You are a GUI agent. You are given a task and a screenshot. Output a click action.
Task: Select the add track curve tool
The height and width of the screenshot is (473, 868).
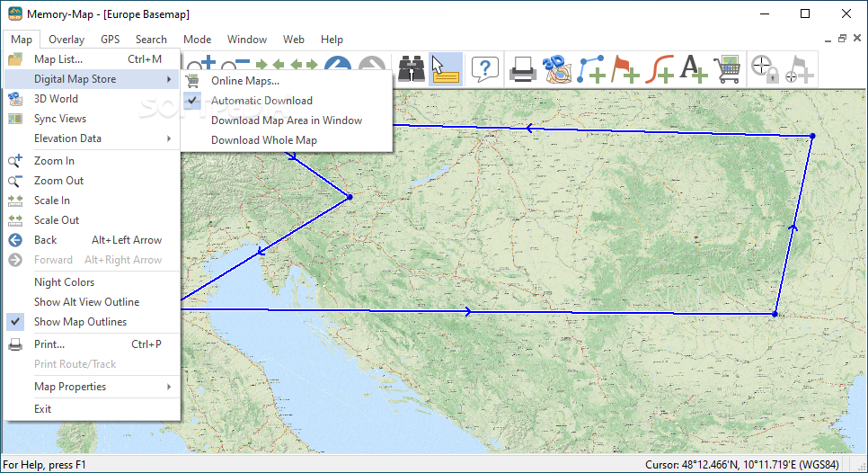[x=660, y=69]
